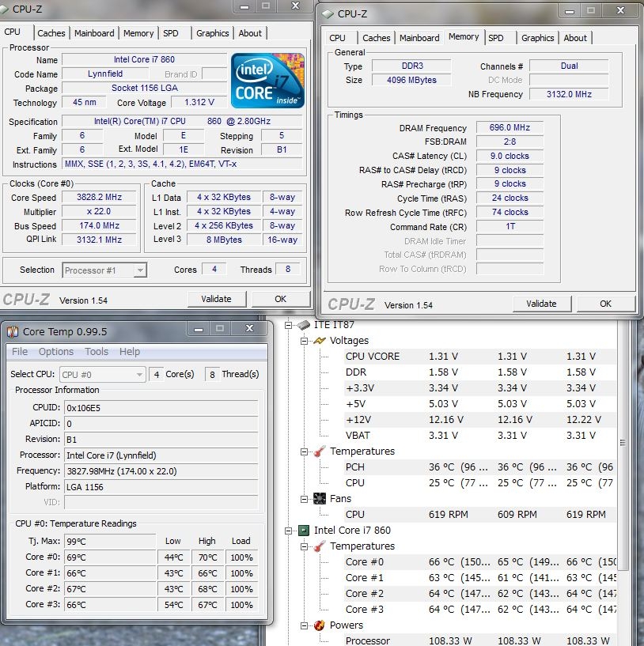
Task: Click the CPU fan 619 RPM row
Action: [479, 515]
